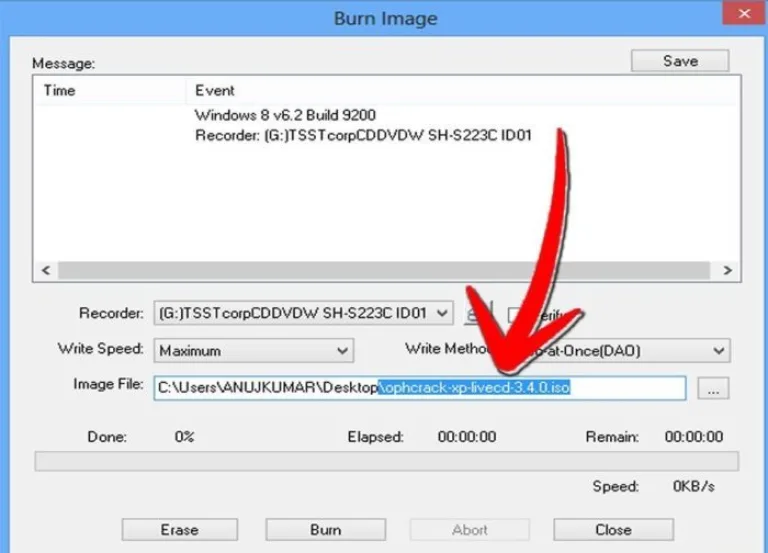
Task: Click the Time column header
Action: coord(110,91)
